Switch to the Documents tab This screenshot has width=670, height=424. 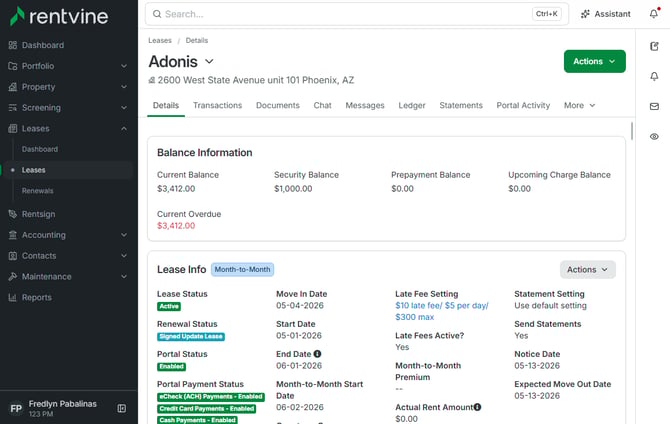point(278,105)
